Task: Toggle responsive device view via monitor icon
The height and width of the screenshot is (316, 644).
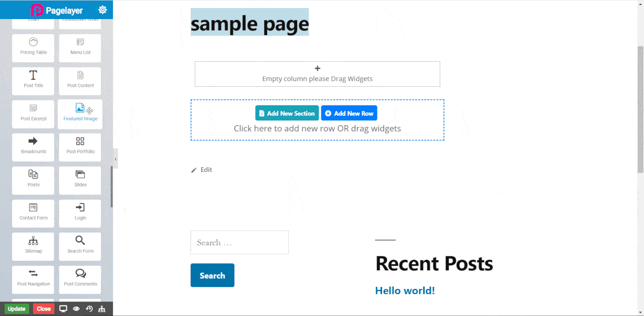Action: coord(63,308)
